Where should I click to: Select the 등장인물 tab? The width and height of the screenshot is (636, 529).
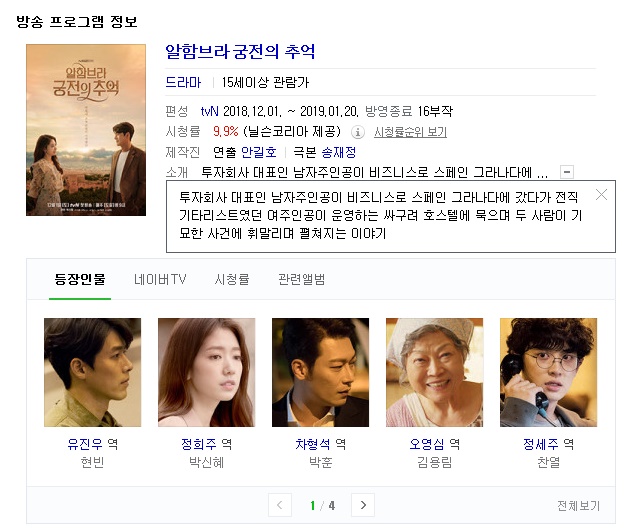pos(80,280)
